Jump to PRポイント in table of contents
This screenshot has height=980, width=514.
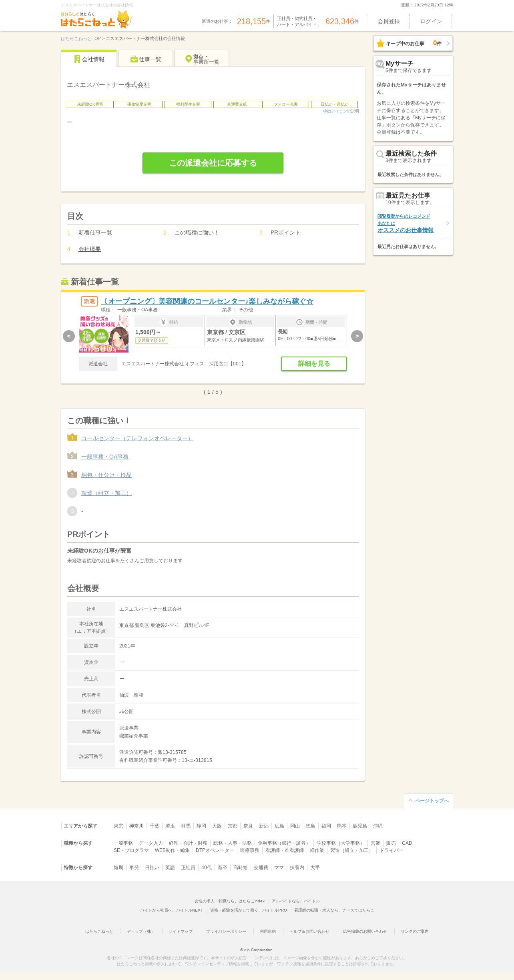point(285,233)
